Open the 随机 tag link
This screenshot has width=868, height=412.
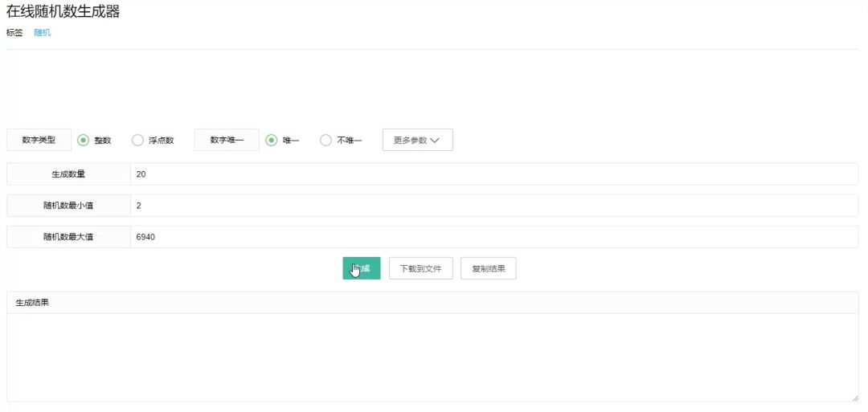(x=42, y=33)
